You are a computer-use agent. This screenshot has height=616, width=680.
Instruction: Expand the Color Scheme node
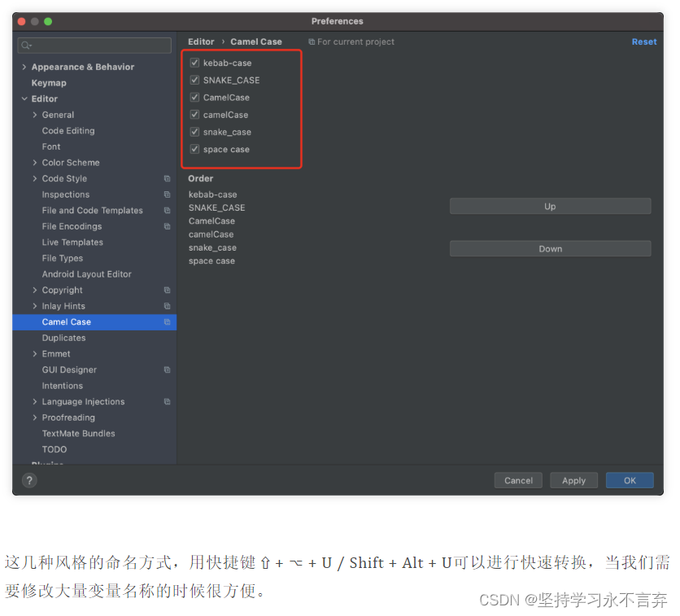point(35,163)
